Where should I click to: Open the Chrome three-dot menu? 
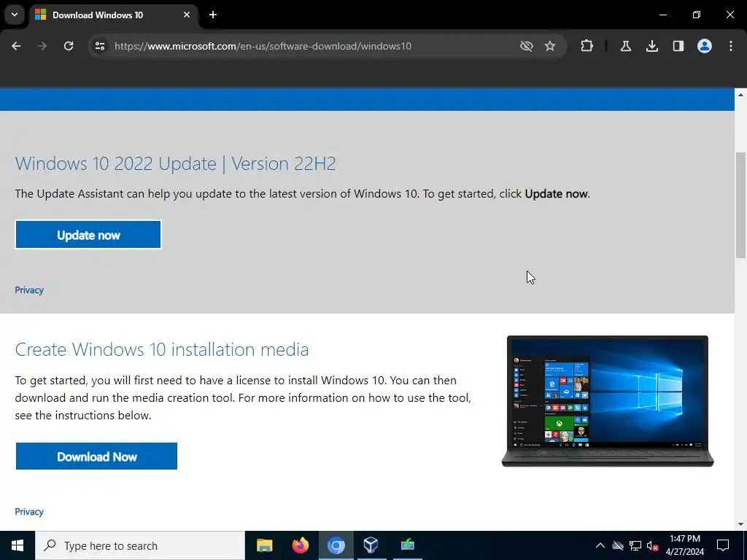(731, 46)
